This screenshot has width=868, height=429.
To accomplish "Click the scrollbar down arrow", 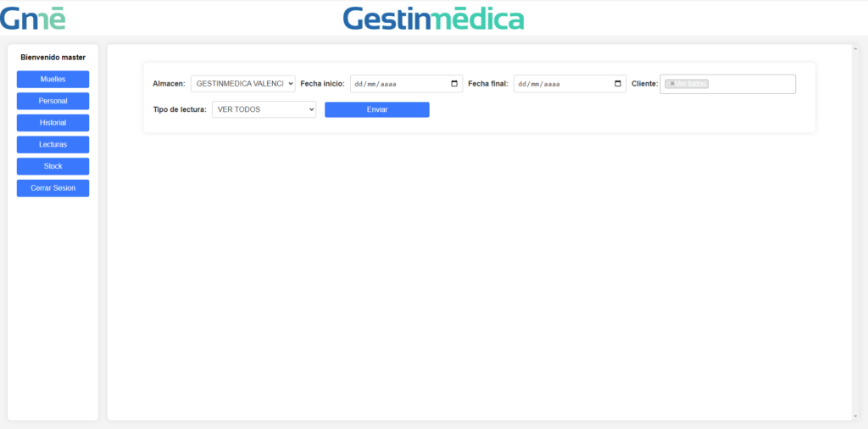I will click(x=857, y=415).
